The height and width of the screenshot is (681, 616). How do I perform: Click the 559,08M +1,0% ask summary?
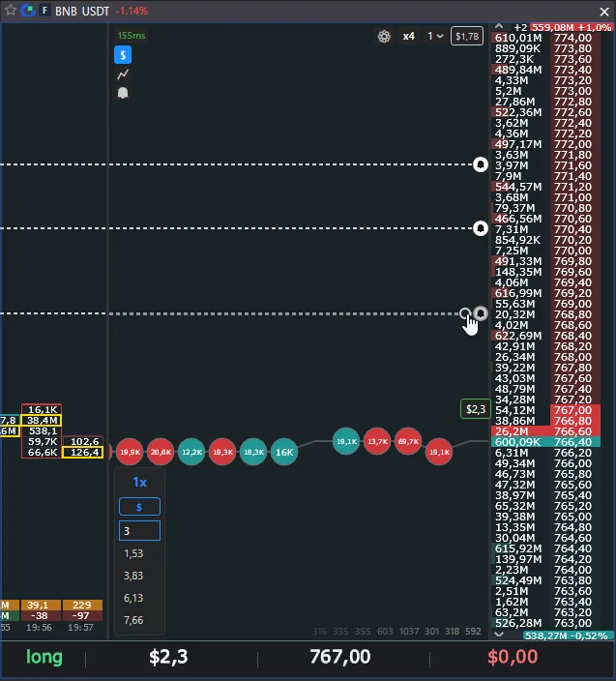tap(572, 27)
